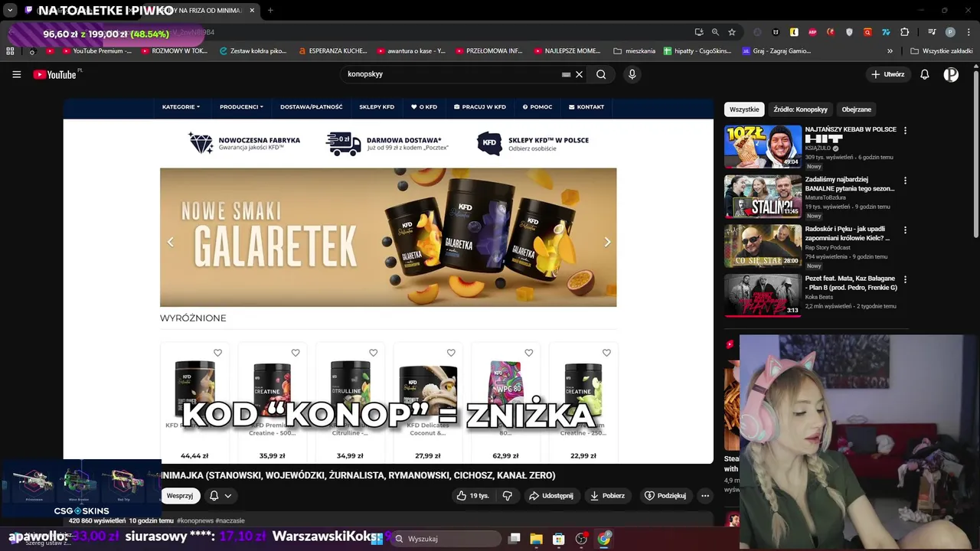Open options for Pezet Plan B video
Viewport: 980px width, 551px height.
pos(905,280)
